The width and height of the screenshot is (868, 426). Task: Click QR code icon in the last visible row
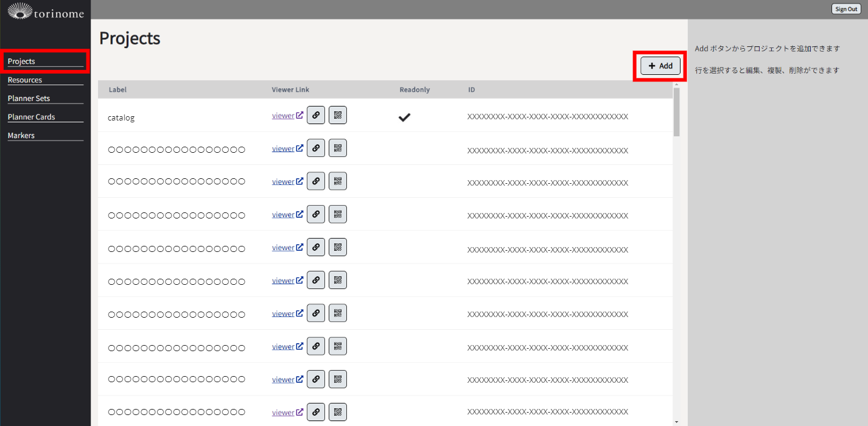point(338,412)
